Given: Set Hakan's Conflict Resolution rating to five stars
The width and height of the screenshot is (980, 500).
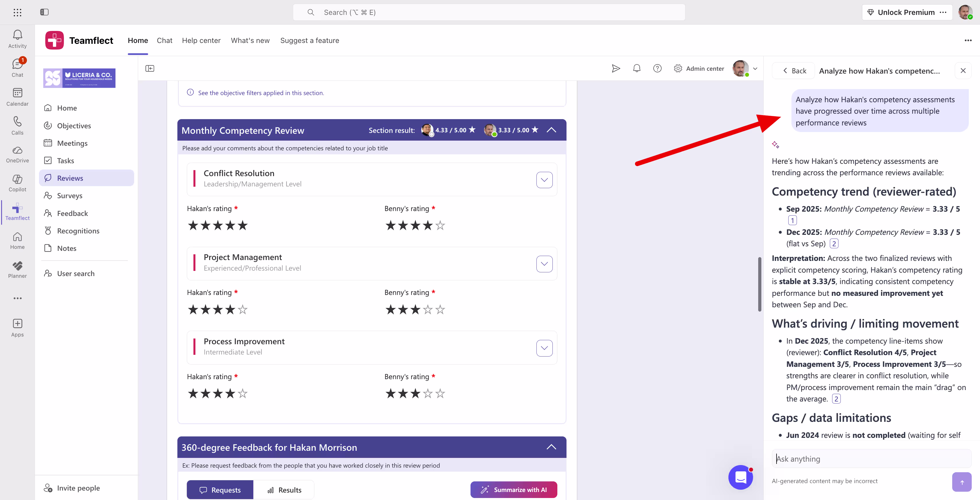Looking at the screenshot, I should (242, 225).
